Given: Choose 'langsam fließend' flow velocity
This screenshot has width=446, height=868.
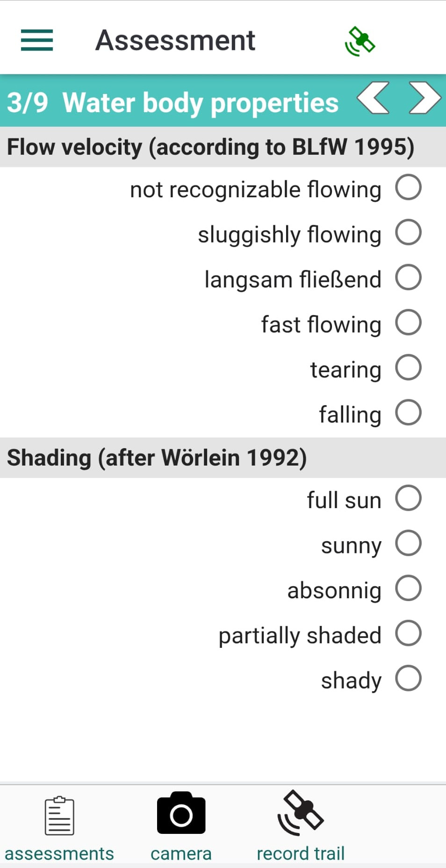Looking at the screenshot, I should click(408, 277).
